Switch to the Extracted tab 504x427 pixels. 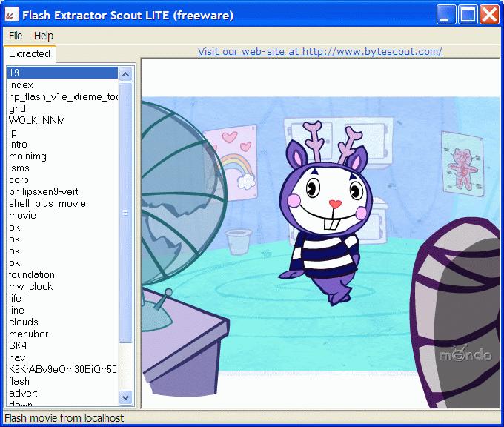pos(30,53)
